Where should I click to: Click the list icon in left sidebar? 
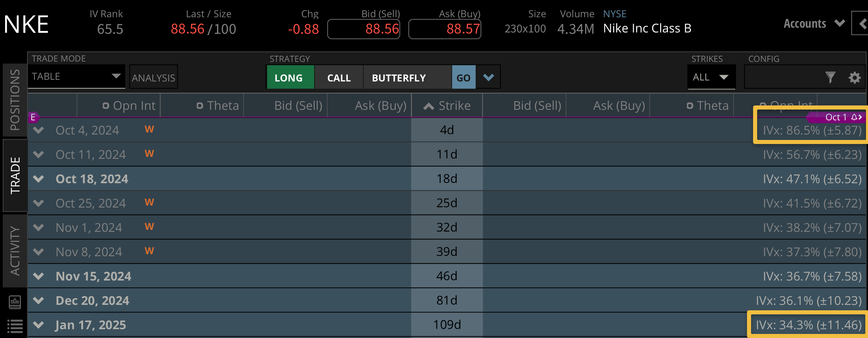pos(15,326)
